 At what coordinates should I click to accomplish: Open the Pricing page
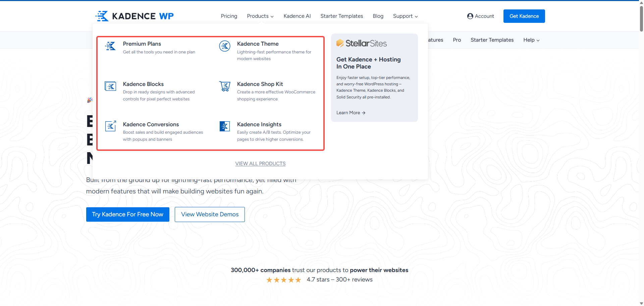click(229, 16)
